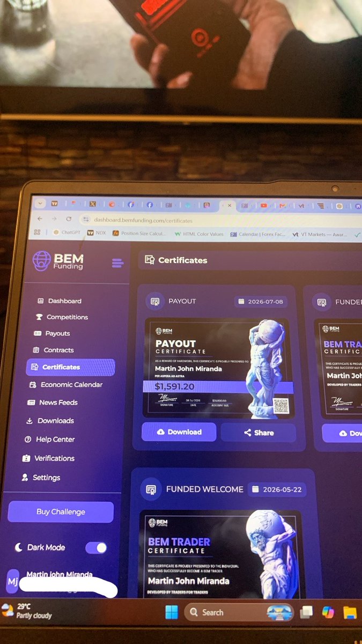Open the VT Markets bookmark
The height and width of the screenshot is (644, 362).
pyautogui.click(x=319, y=235)
